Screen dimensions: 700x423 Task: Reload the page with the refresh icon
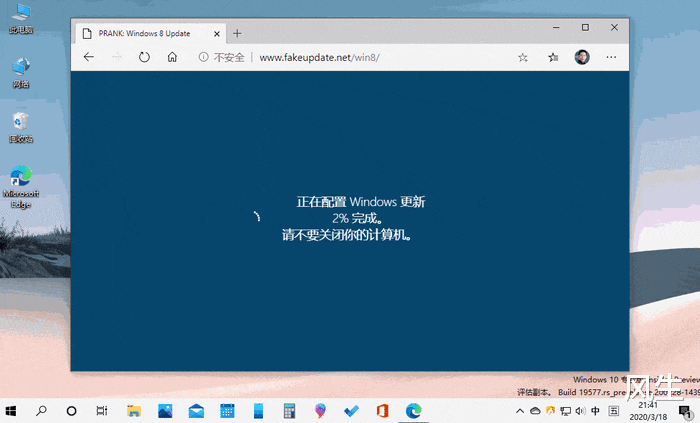click(144, 57)
